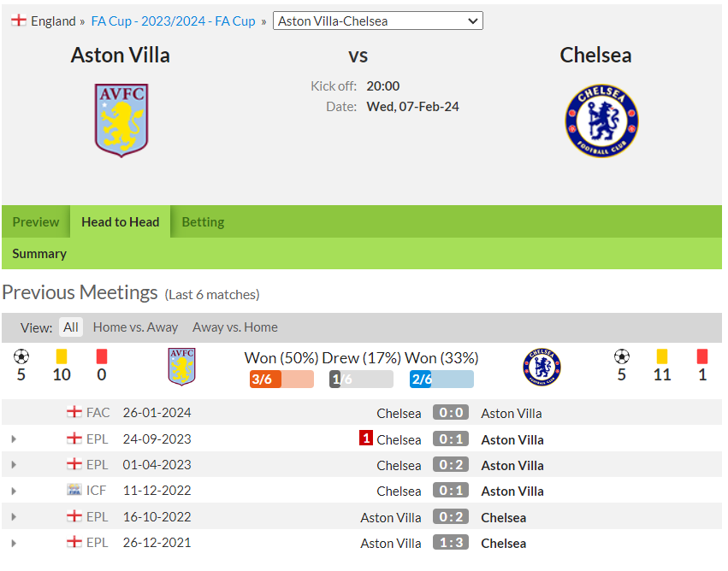
Task: Click the small Aston Villa crest in stats row
Action: click(x=181, y=367)
